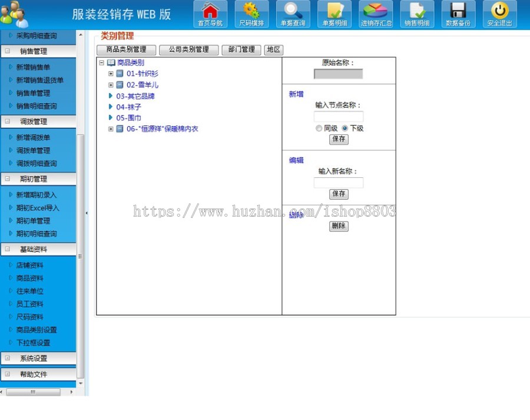Viewport: 530px width, 420px height.
Task: Click 安全退出 power icon
Action: tap(499, 14)
